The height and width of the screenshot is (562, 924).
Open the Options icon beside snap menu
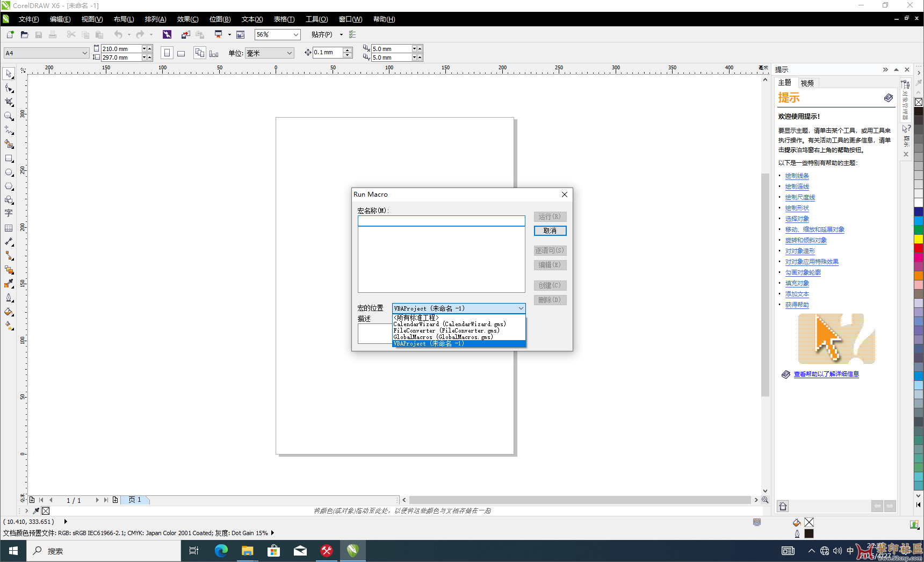tap(353, 34)
